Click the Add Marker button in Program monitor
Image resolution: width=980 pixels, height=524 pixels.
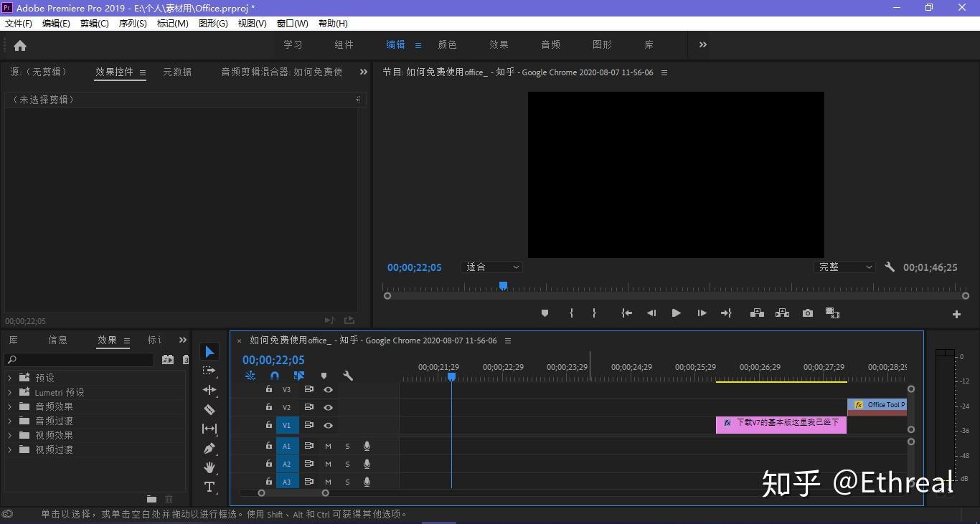[545, 313]
